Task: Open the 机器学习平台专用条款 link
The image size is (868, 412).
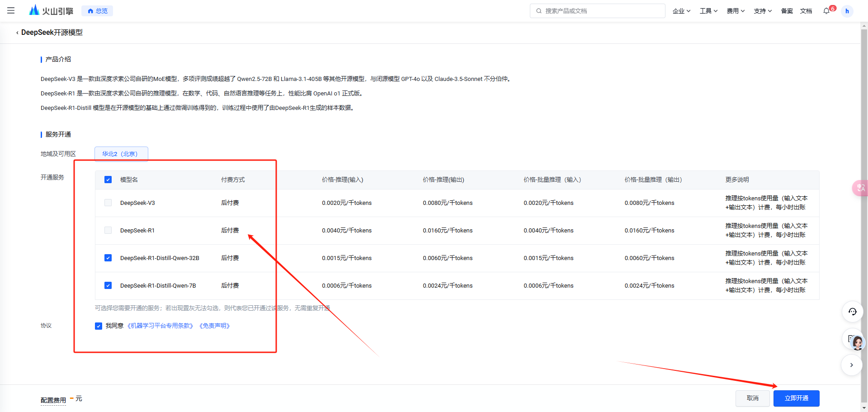Action: pyautogui.click(x=160, y=326)
